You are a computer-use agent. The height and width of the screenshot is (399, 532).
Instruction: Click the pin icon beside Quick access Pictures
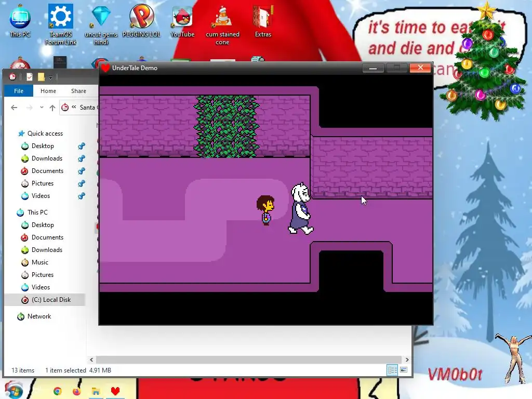coord(82,183)
